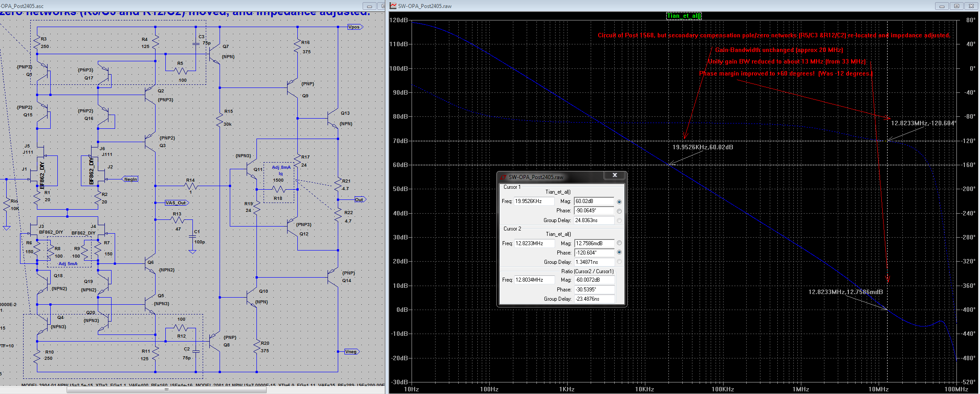
Task: Click the Out net flag in schematic
Action: [360, 199]
